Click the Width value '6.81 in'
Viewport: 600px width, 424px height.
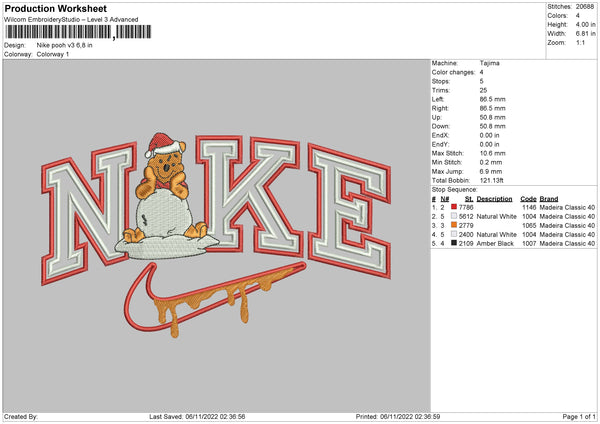point(585,34)
